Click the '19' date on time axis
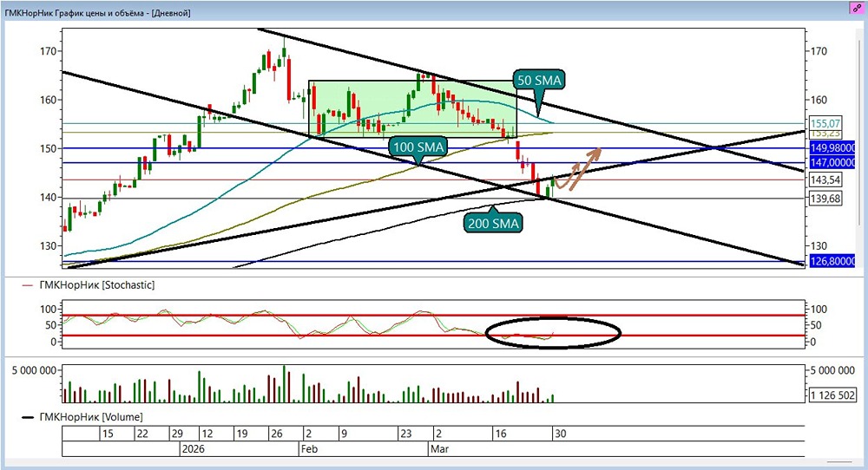This screenshot has height=470, width=868. pyautogui.click(x=242, y=434)
